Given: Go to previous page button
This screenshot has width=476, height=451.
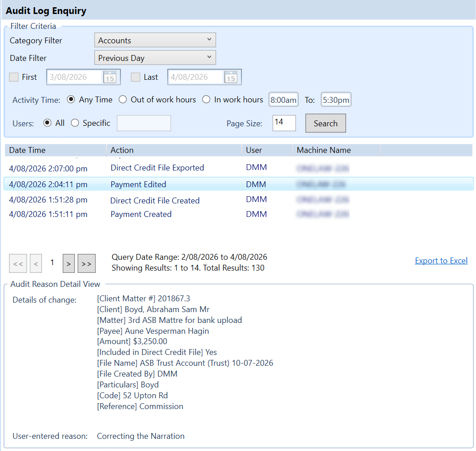Looking at the screenshot, I should (36, 263).
